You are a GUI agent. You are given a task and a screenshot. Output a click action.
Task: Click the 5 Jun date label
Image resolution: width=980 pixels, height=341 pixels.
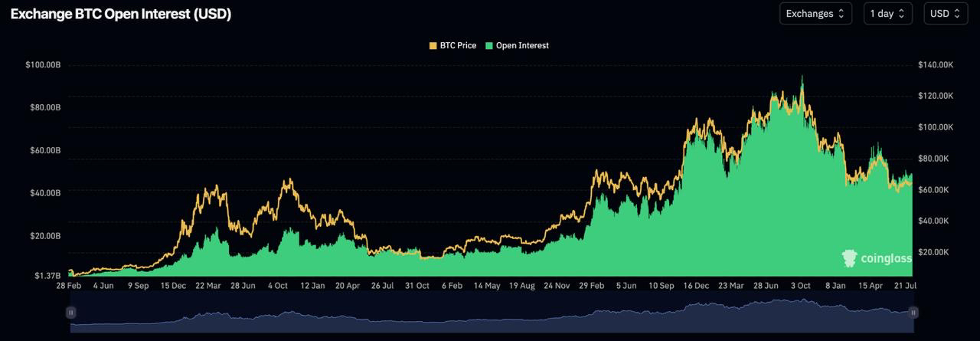pyautogui.click(x=626, y=285)
